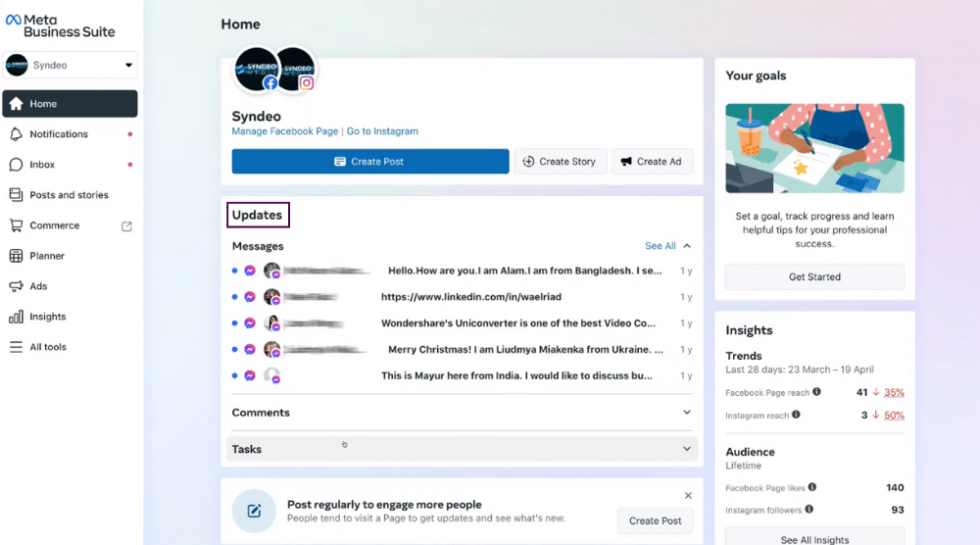Open the Planner section
The height and width of the screenshot is (545, 980).
pos(70,256)
